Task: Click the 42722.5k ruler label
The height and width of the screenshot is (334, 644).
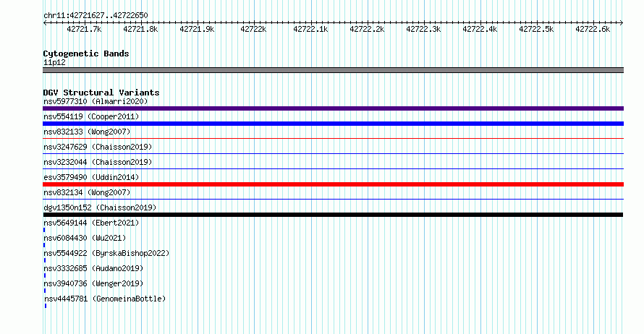Action: [536, 29]
